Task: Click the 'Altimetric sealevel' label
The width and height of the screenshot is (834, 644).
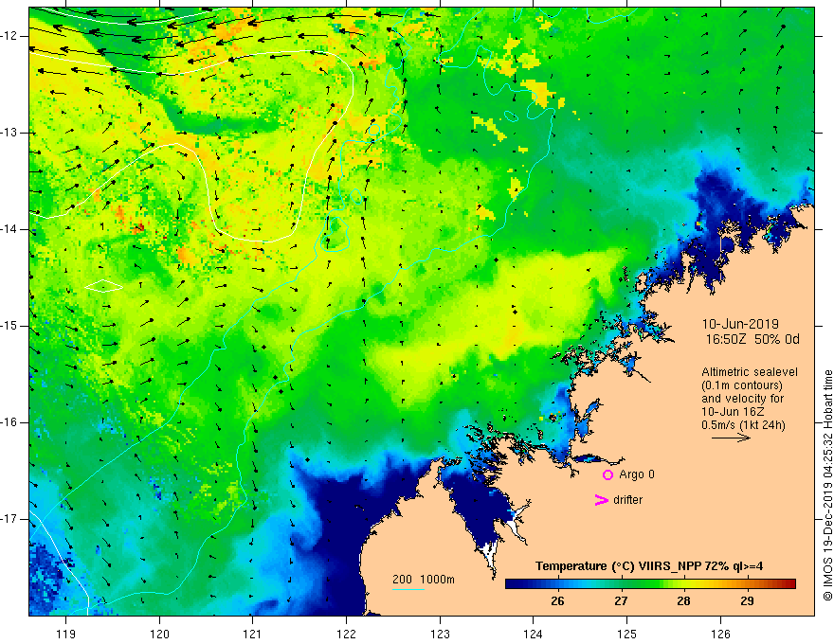Action: click(749, 372)
